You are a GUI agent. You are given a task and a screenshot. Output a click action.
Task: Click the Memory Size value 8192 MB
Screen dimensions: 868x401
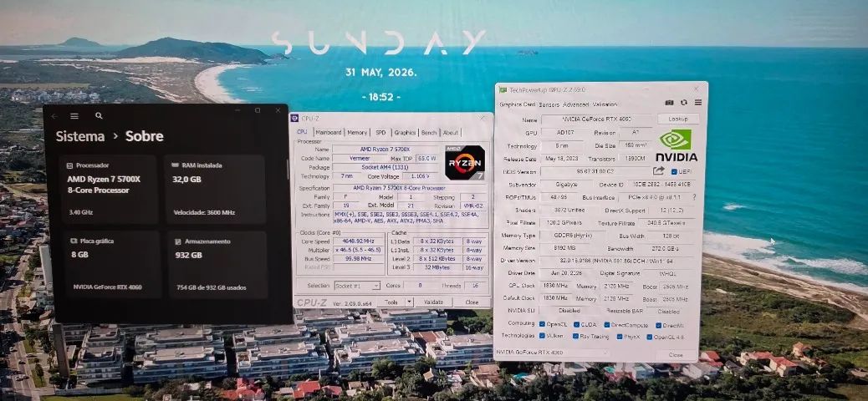pyautogui.click(x=566, y=248)
